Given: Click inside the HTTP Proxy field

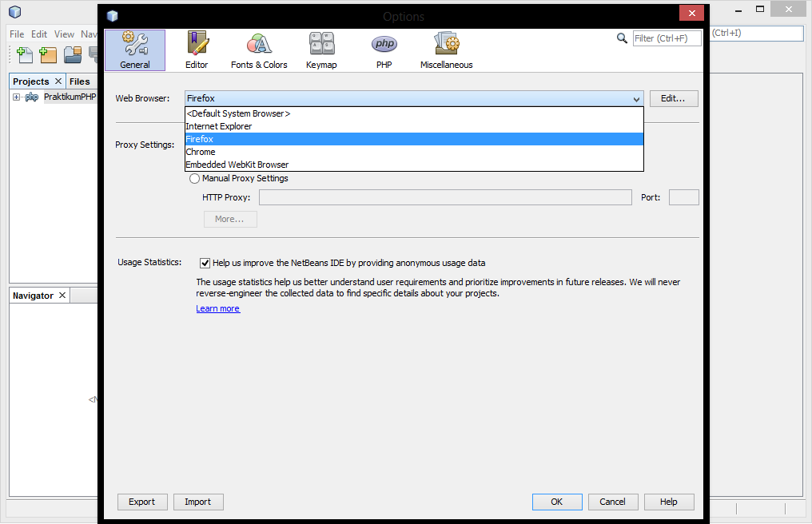Looking at the screenshot, I should pos(445,196).
